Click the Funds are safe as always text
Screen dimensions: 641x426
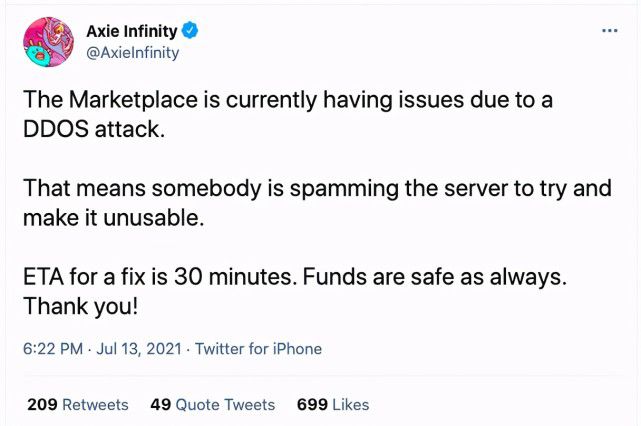point(435,277)
